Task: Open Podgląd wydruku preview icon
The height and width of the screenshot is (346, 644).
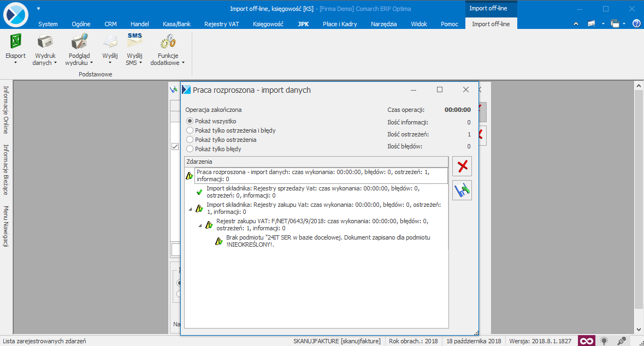Action: click(x=79, y=41)
